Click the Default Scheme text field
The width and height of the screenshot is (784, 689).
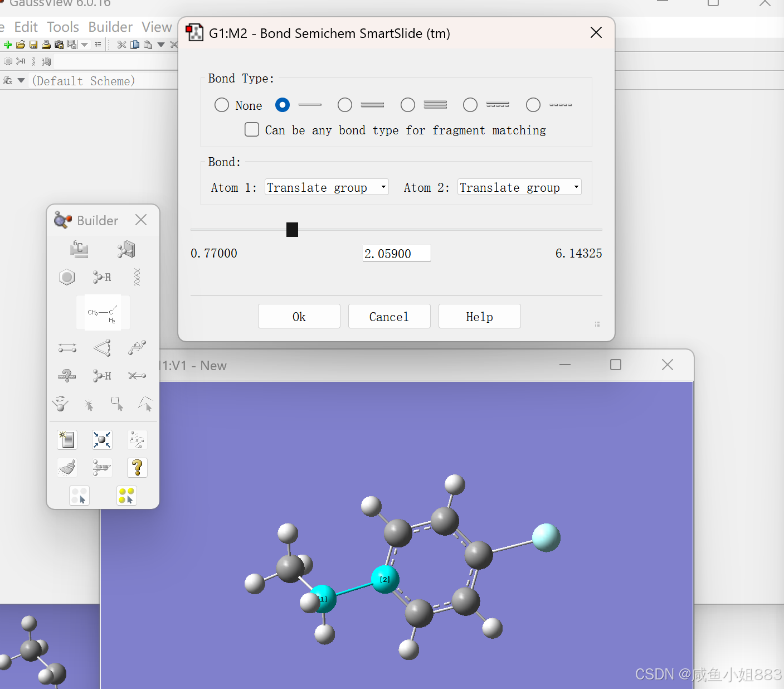click(x=103, y=81)
